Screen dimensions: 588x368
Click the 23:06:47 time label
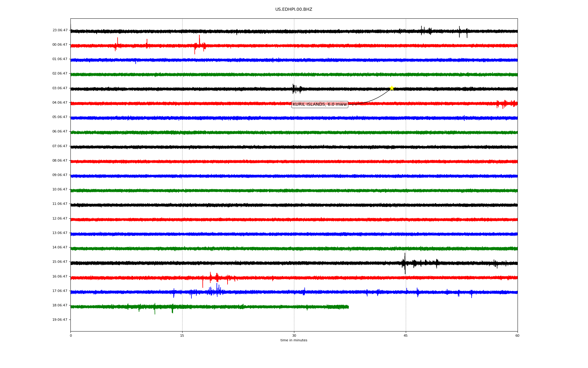[60, 30]
